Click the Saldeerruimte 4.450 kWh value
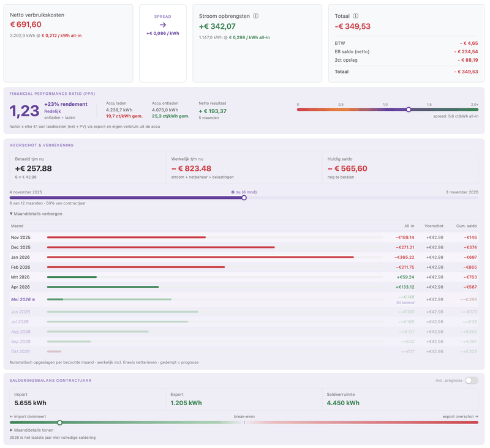This screenshot has width=490, height=448. 343,403
